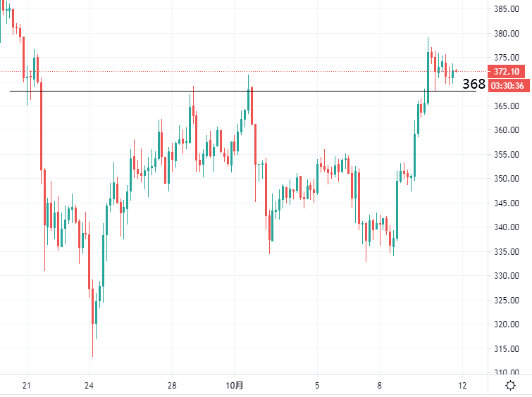The image size is (532, 397).
Task: Select the horizontal line at 368
Action: [211, 91]
